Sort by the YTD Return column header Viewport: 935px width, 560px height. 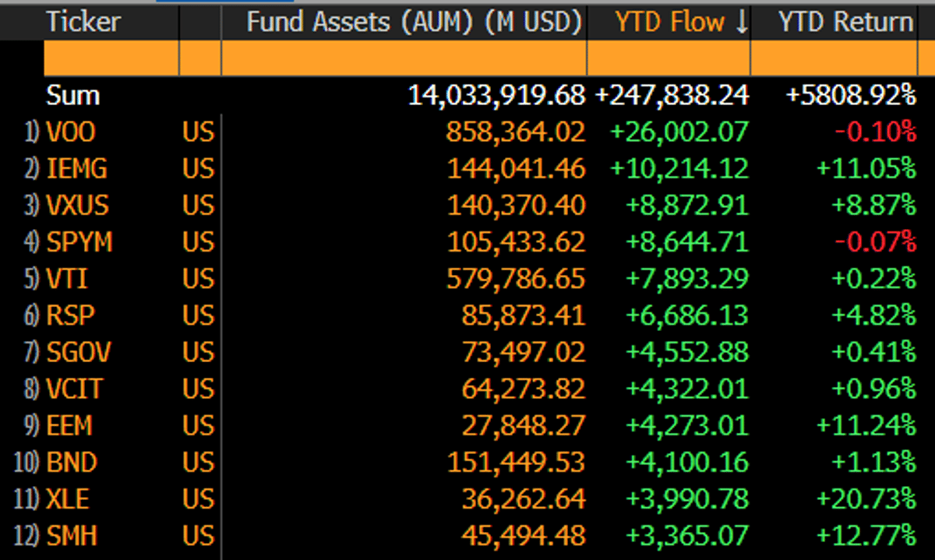[841, 21]
